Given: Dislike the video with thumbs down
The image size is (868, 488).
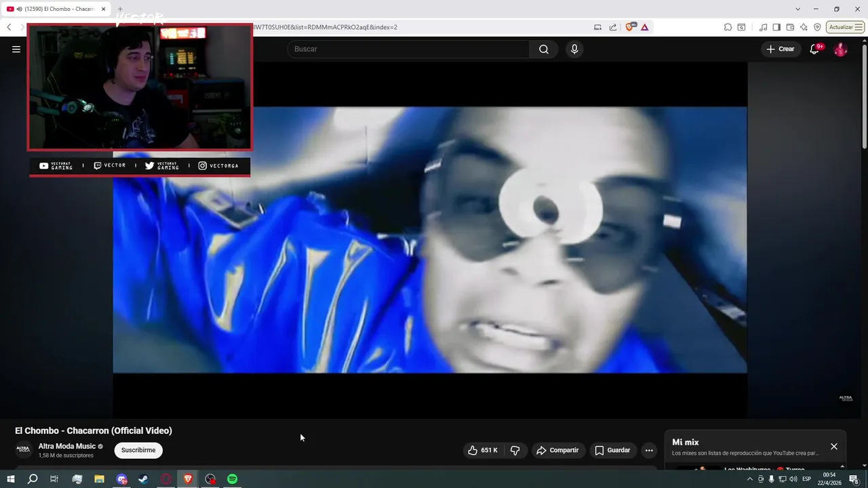Looking at the screenshot, I should [x=515, y=450].
